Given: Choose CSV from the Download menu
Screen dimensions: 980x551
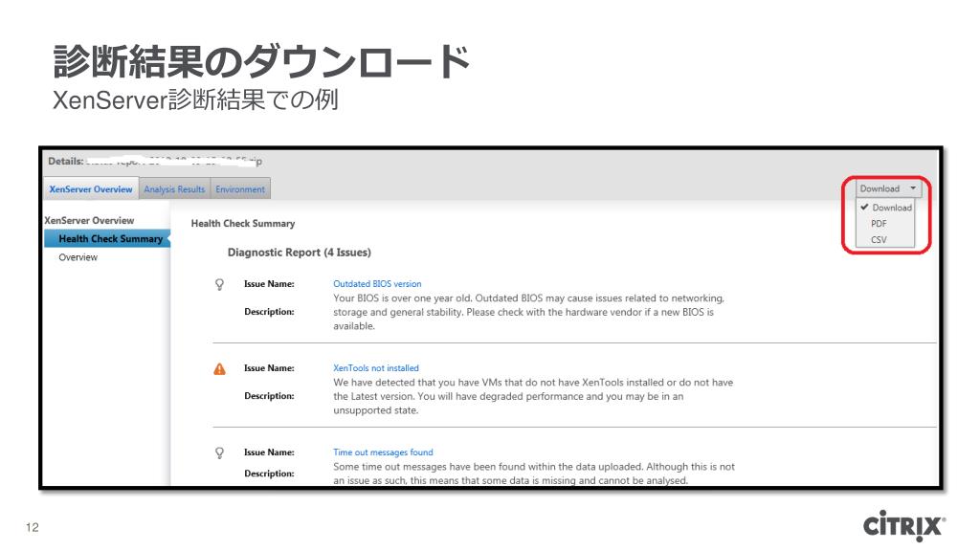Looking at the screenshot, I should click(x=879, y=239).
